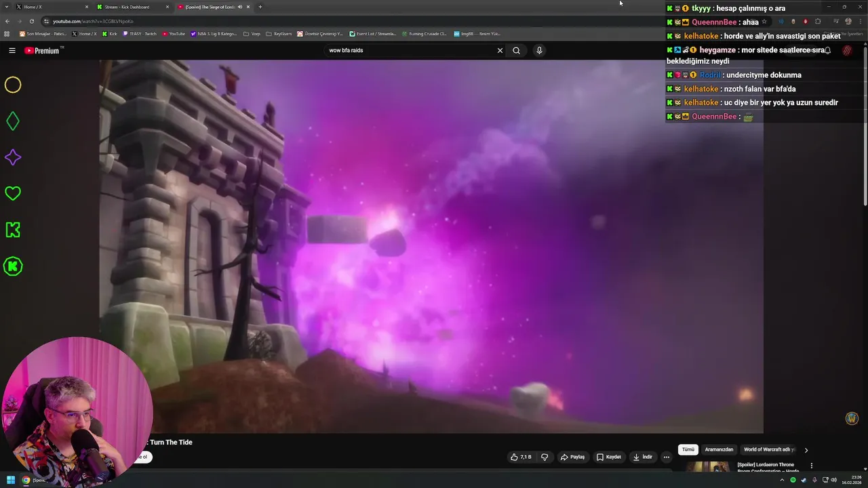Screen dimensions: 868x488
Task: Clear the 'wow bfa raids' search text
Action: coord(500,50)
